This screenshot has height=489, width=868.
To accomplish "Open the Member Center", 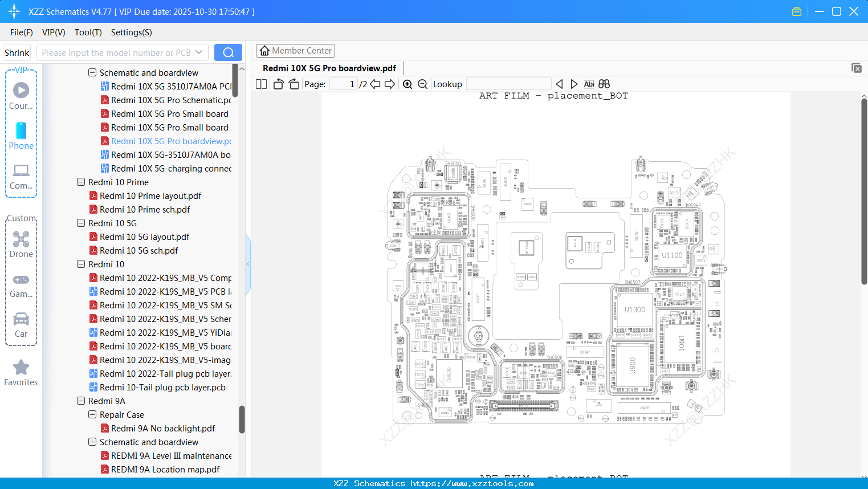I will [295, 50].
